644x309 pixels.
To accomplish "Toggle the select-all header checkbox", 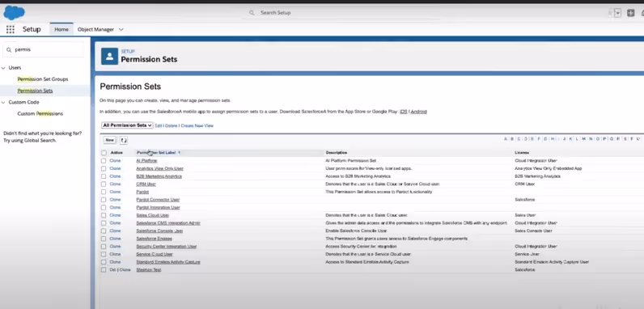I will [104, 153].
